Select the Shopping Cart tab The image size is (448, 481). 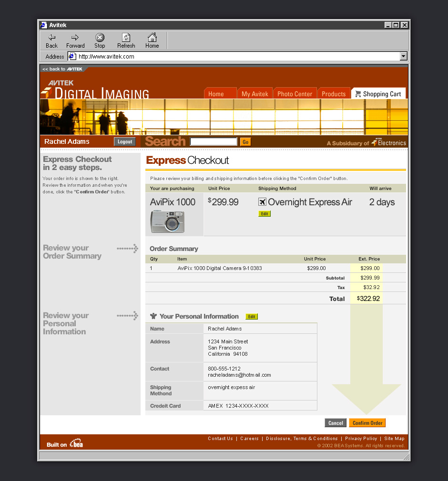click(x=378, y=94)
